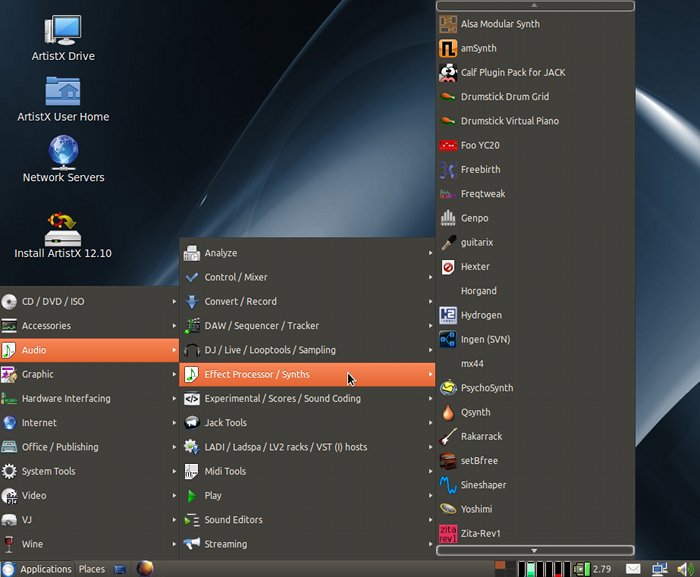Start Drumstick Drum Grid from its icon
The height and width of the screenshot is (577, 700).
click(448, 96)
